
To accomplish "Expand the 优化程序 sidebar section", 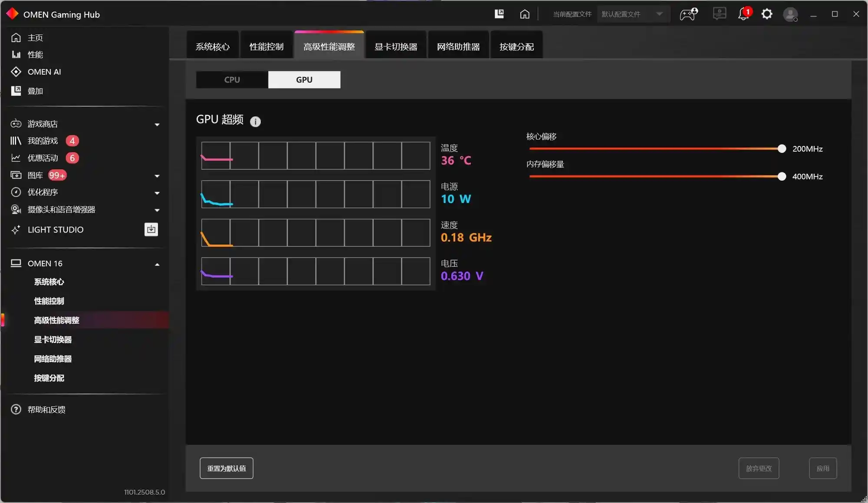I will click(x=157, y=193).
